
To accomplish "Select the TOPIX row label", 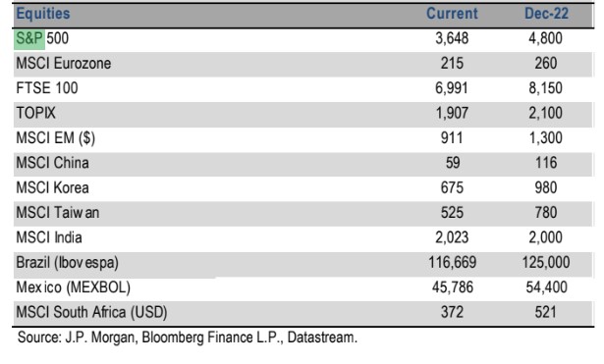I will 35,113.
